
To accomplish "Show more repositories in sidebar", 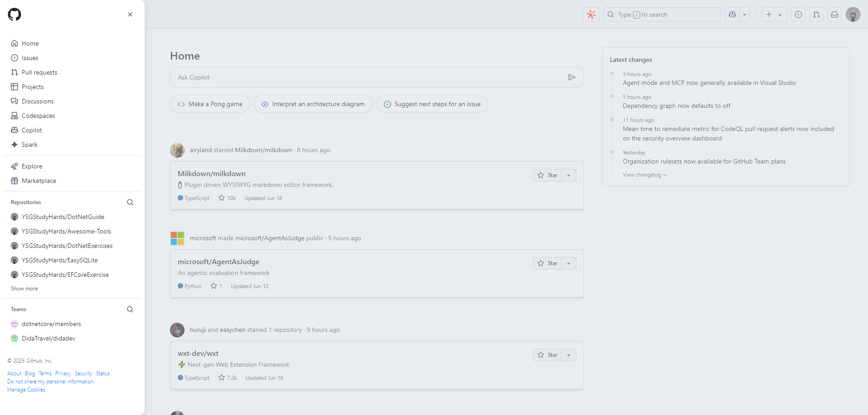I will (24, 289).
